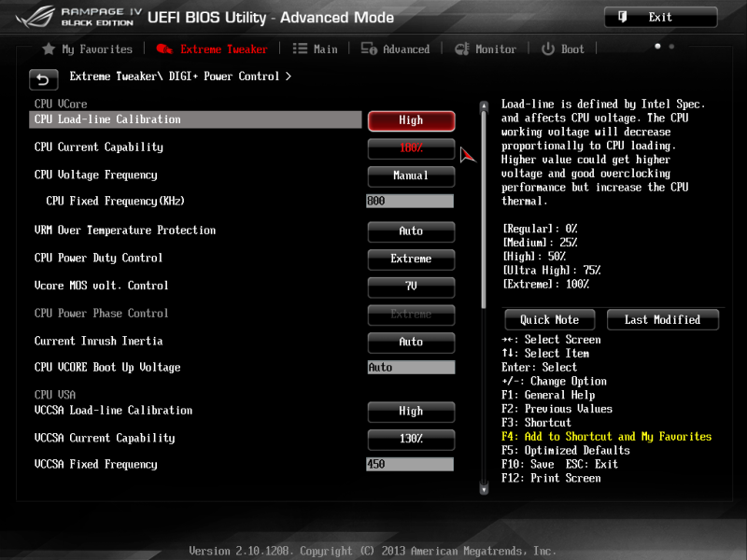Image resolution: width=747 pixels, height=560 pixels.
Task: Click the Extreme Tweaker red icon
Action: (164, 49)
